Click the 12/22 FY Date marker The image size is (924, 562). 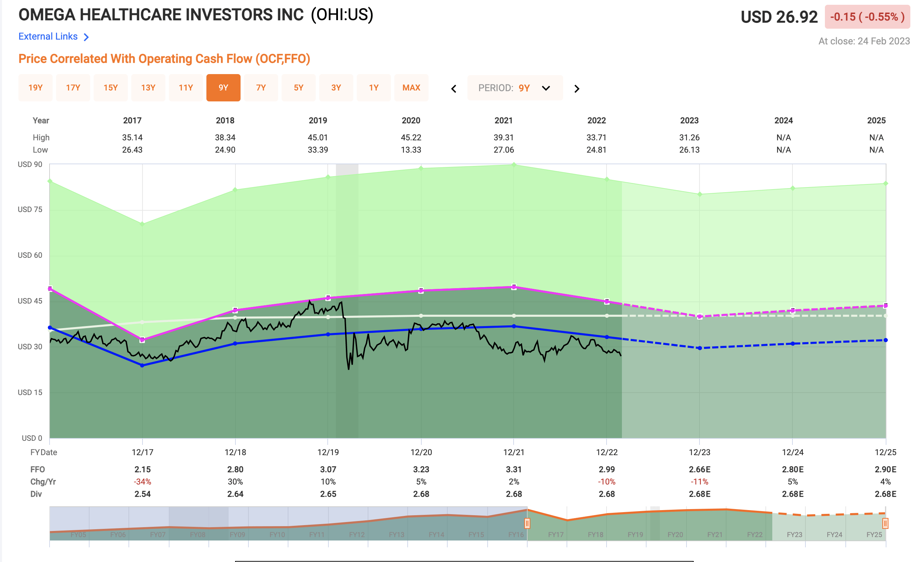click(x=607, y=452)
